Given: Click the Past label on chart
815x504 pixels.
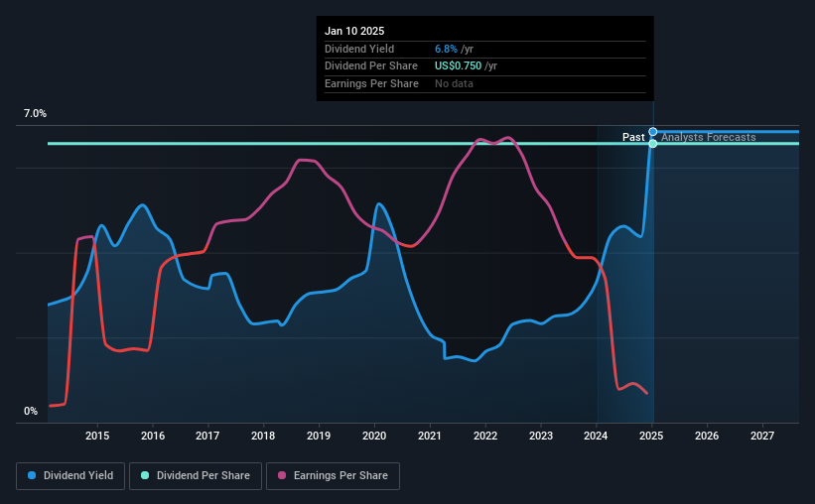Looking at the screenshot, I should point(633,137).
